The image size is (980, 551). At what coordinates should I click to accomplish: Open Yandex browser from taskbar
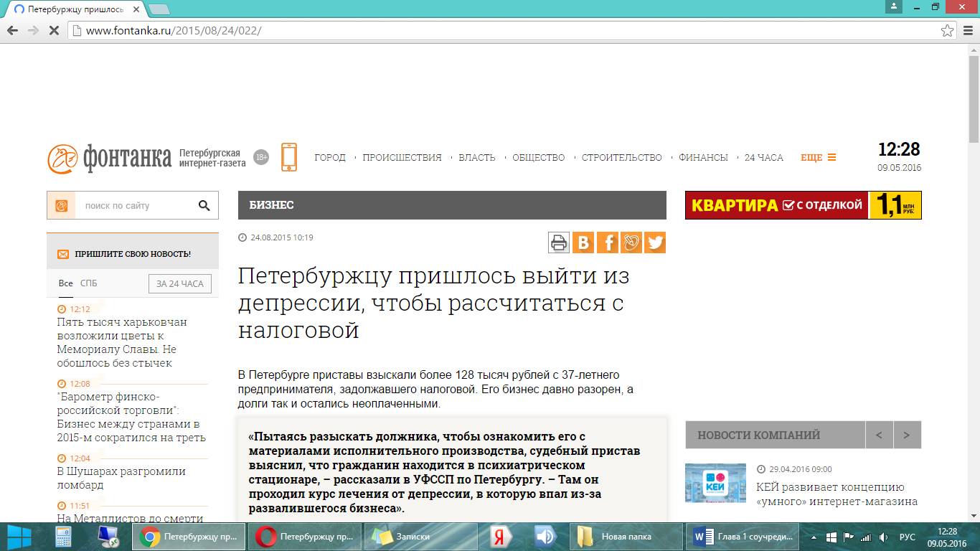pyautogui.click(x=499, y=537)
